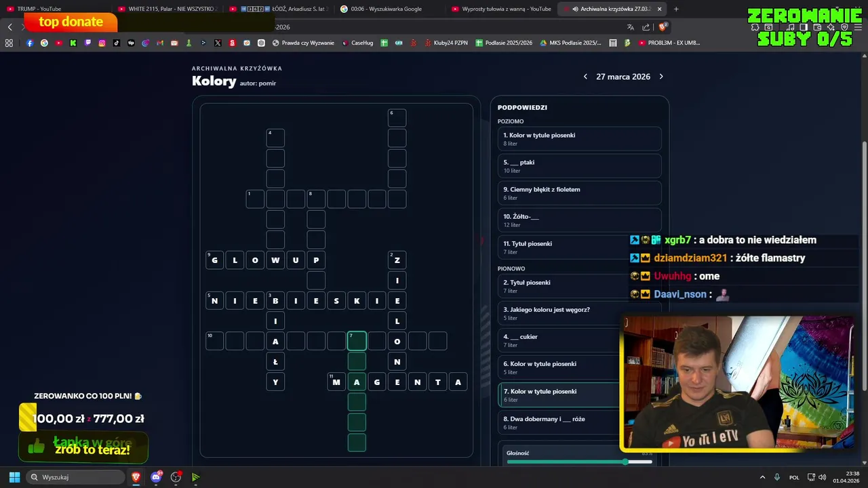The width and height of the screenshot is (868, 488).
Task: Open the clock showing 23:38
Action: click(x=846, y=477)
